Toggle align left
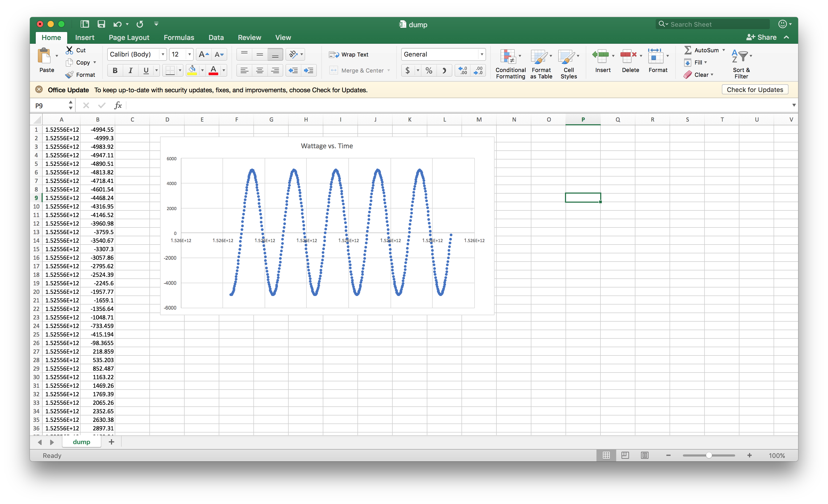The image size is (828, 504). click(244, 70)
